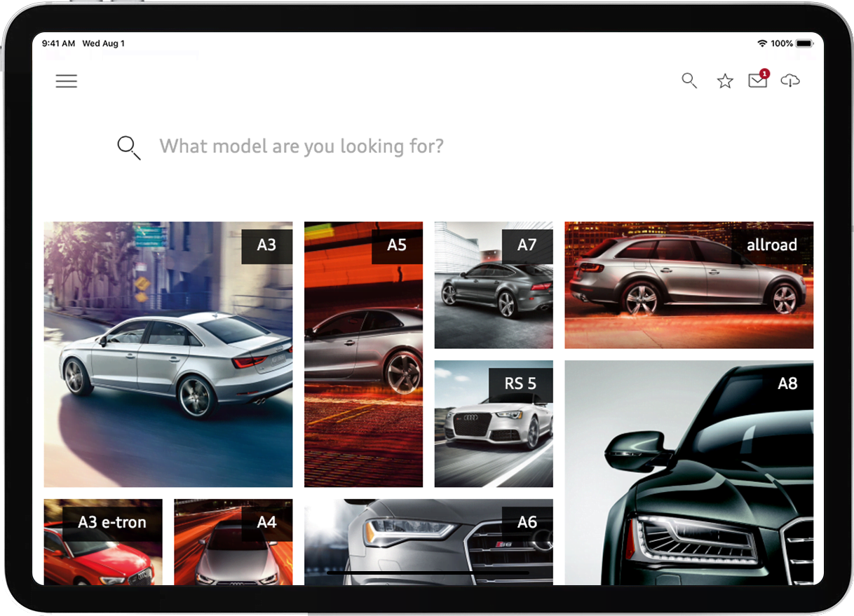This screenshot has height=616, width=854.
Task: Tap the search icon in top toolbar
Action: (689, 81)
